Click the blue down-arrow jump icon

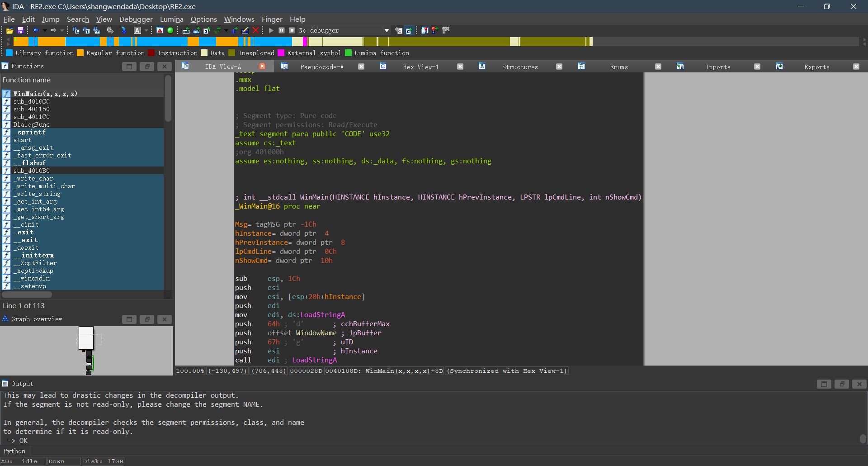123,30
